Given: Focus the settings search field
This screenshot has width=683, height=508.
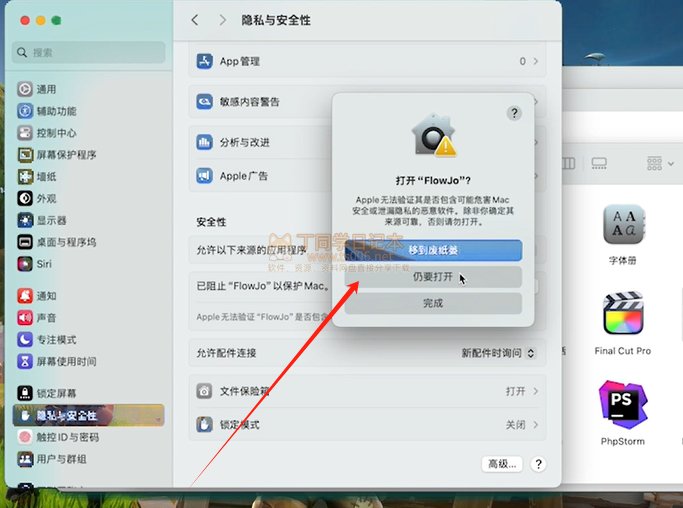Looking at the screenshot, I should click(88, 53).
